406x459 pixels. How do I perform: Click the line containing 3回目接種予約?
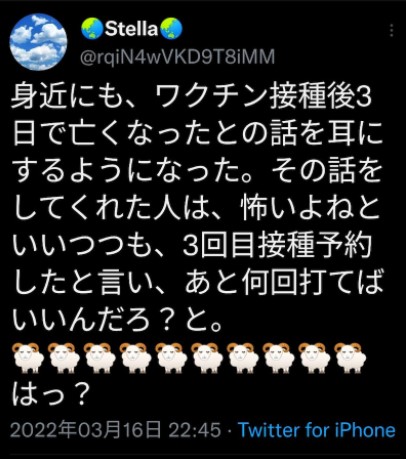192,247
